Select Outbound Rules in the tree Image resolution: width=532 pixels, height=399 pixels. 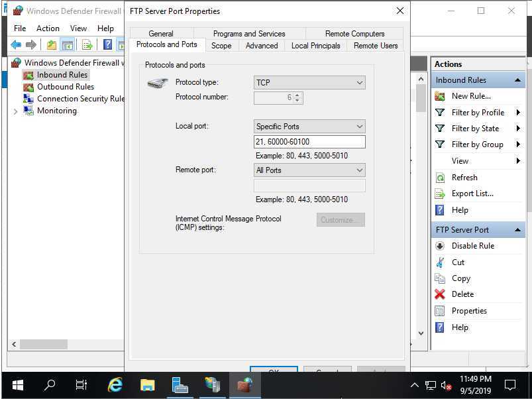(66, 87)
